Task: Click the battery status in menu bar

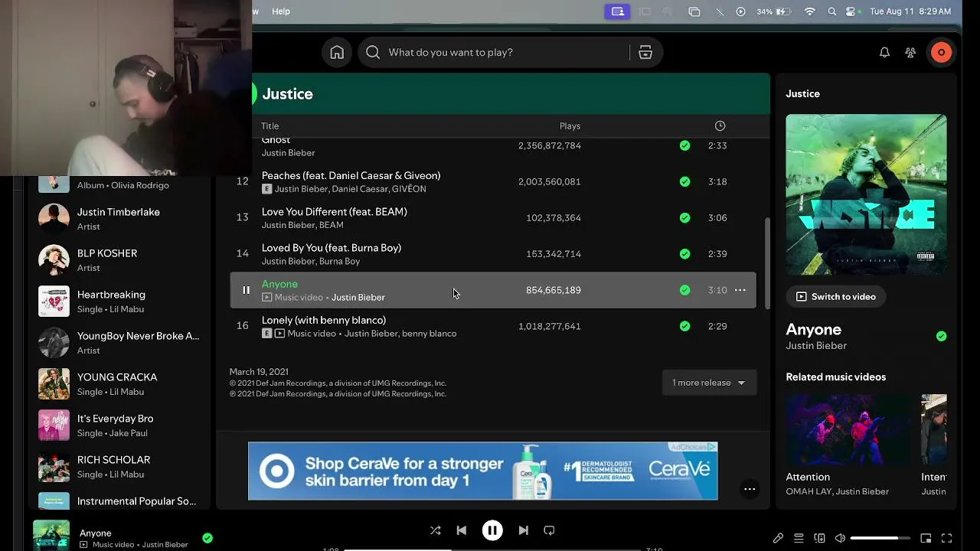Action: tap(774, 11)
